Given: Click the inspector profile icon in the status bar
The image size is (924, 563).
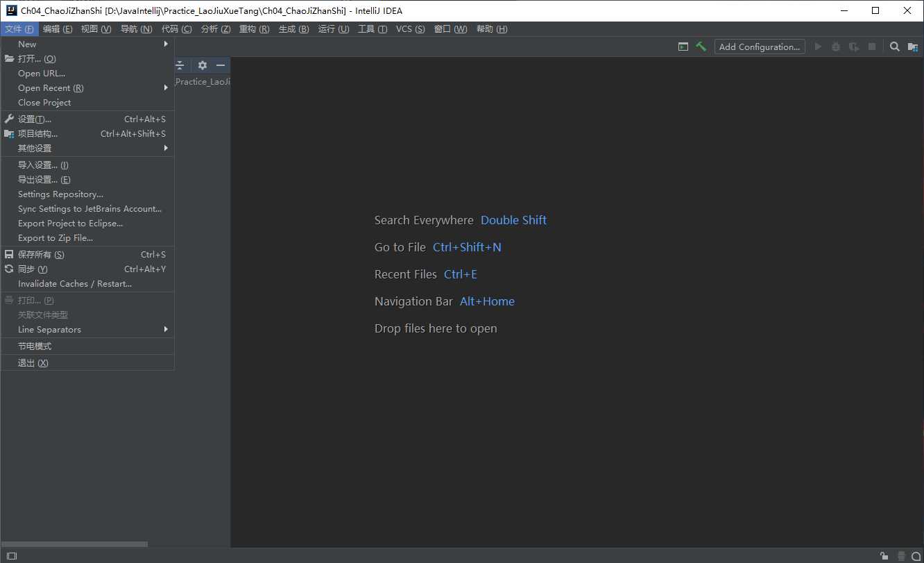Looking at the screenshot, I should tap(900, 556).
